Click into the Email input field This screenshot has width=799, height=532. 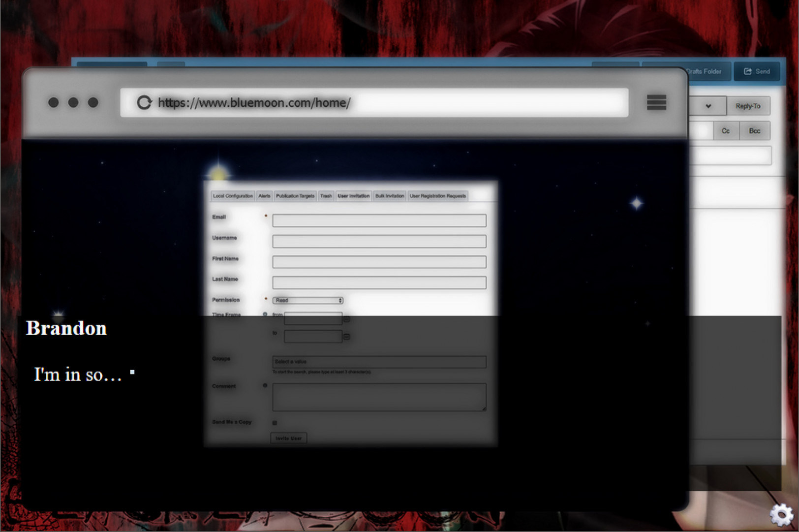coord(379,220)
